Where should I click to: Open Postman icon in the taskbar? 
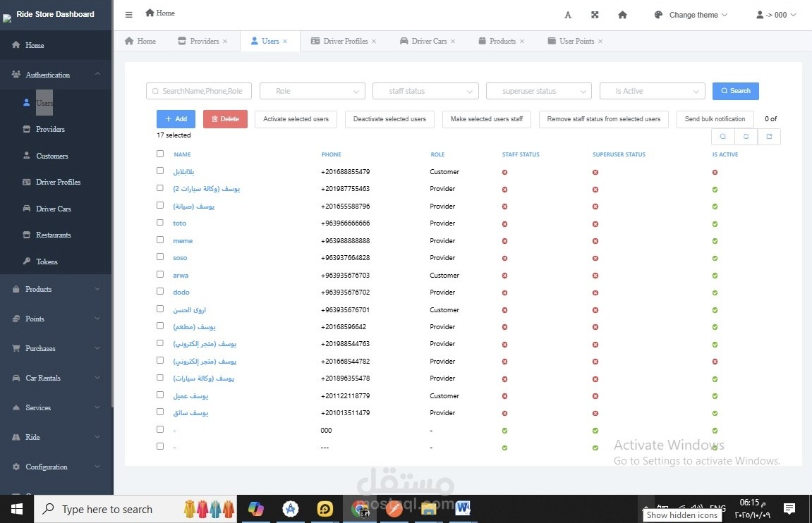point(394,509)
